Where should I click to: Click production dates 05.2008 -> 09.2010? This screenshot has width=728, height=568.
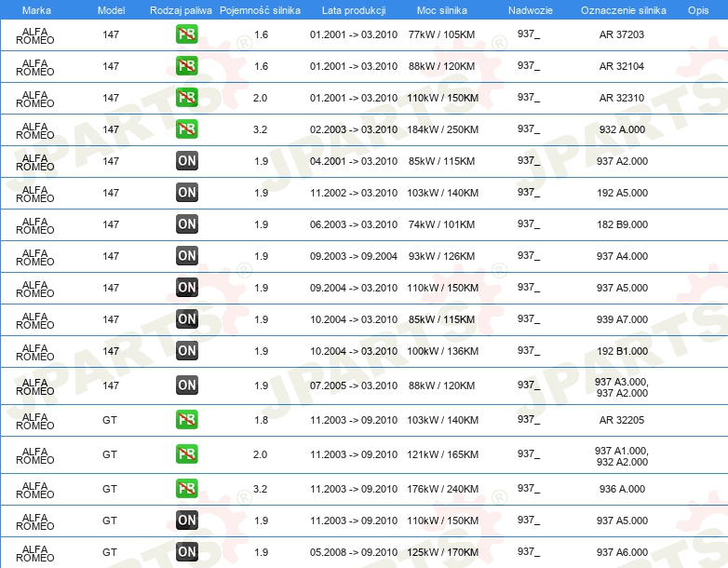tap(354, 552)
